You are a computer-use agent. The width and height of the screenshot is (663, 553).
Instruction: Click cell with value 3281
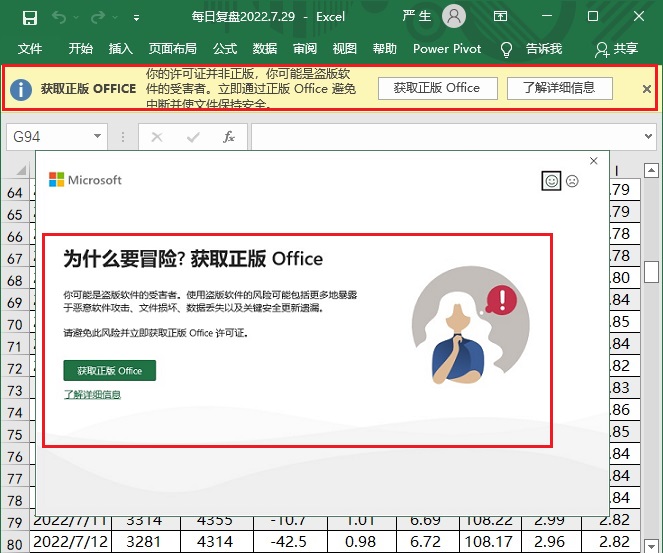pyautogui.click(x=146, y=541)
